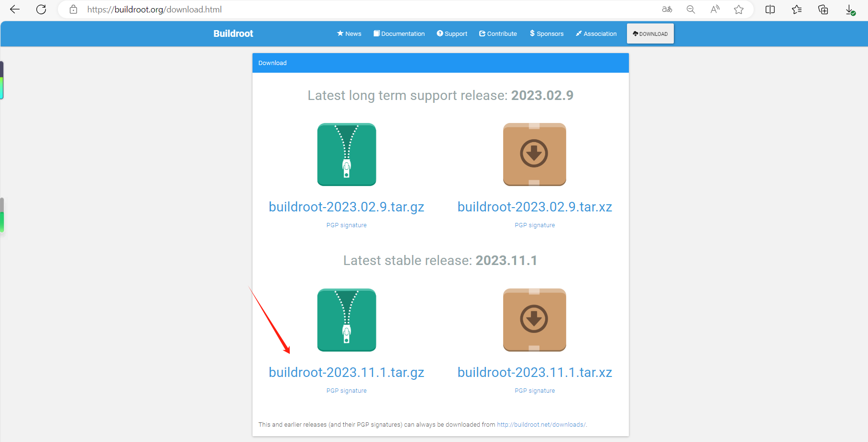Screen dimensions: 868x442
Task: Open the Documentation menu item
Action: tap(399, 33)
